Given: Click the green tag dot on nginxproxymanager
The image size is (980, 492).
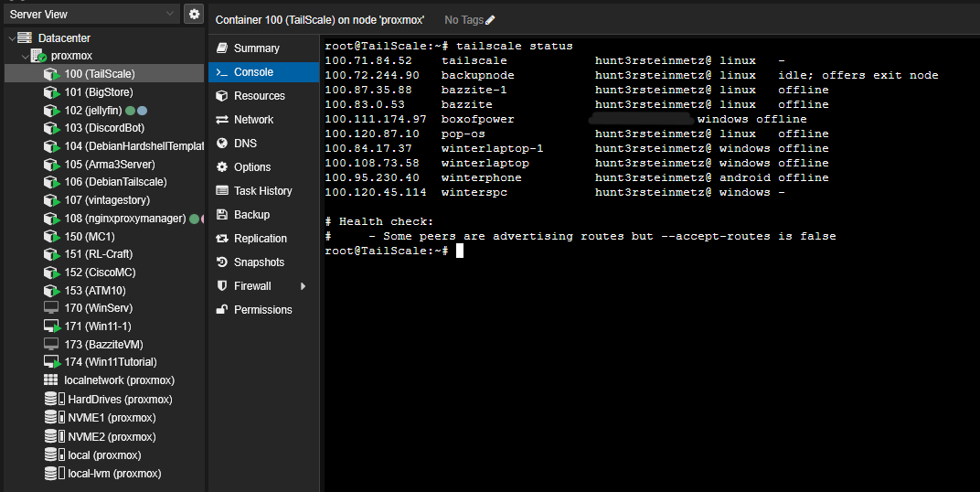Looking at the screenshot, I should click(195, 219).
